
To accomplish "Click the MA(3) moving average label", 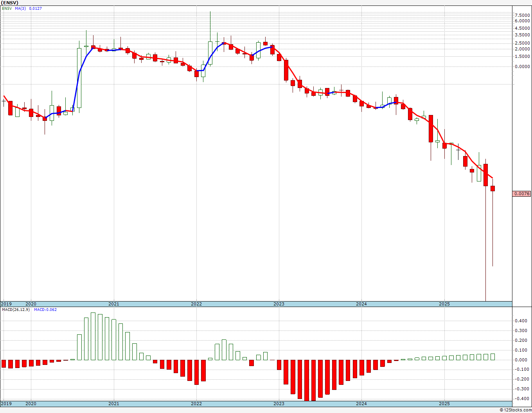I will (21, 8).
